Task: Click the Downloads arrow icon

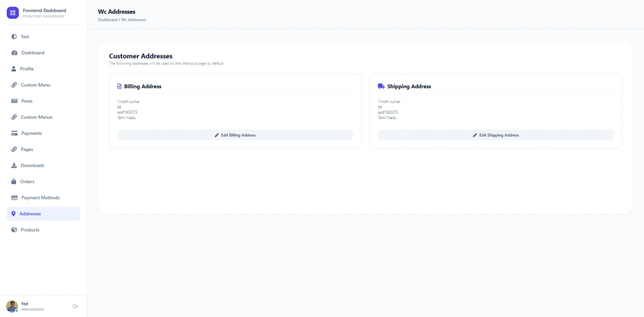Action: point(14,166)
